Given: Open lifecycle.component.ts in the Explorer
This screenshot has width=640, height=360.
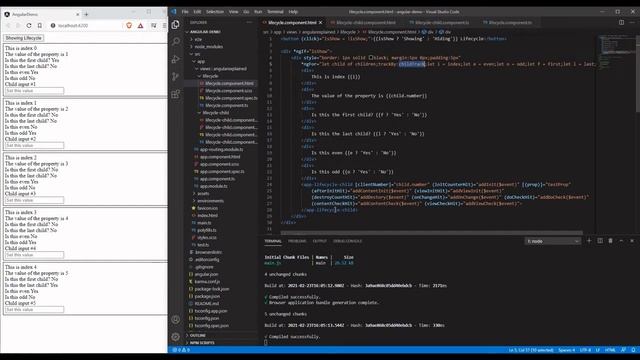Looking at the screenshot, I should click(x=226, y=105).
